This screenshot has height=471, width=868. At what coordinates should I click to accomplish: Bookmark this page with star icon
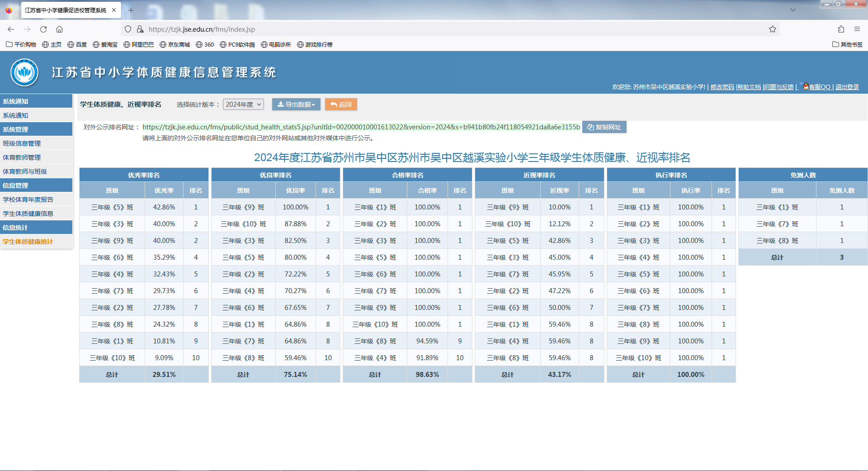[x=773, y=29]
